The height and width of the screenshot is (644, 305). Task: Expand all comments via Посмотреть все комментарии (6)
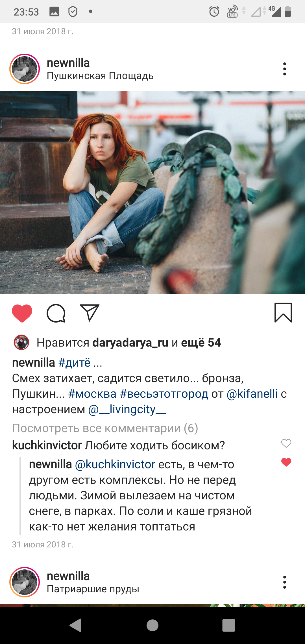point(105,428)
